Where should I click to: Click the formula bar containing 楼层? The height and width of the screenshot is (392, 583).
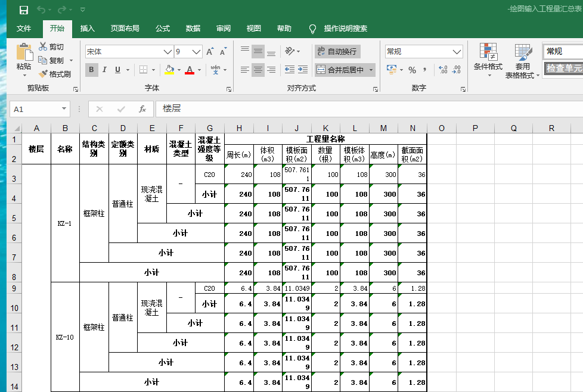pos(369,109)
